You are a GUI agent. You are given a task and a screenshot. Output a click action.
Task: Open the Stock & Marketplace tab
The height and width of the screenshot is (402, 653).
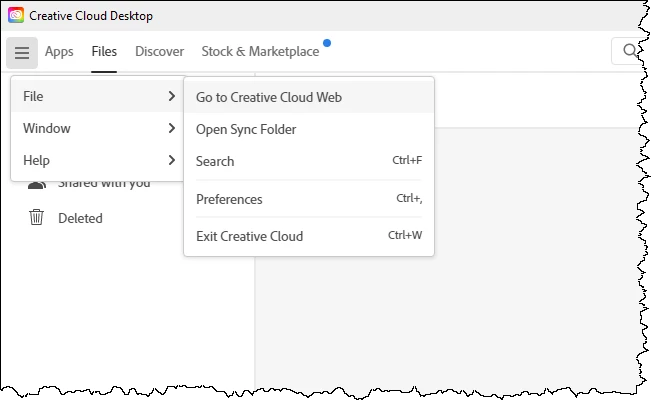(260, 52)
